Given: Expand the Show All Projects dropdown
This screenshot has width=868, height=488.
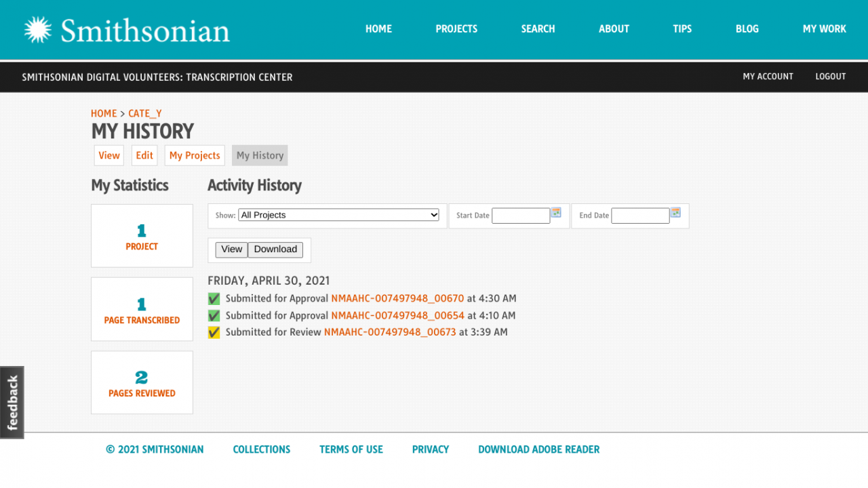Looking at the screenshot, I should click(339, 215).
